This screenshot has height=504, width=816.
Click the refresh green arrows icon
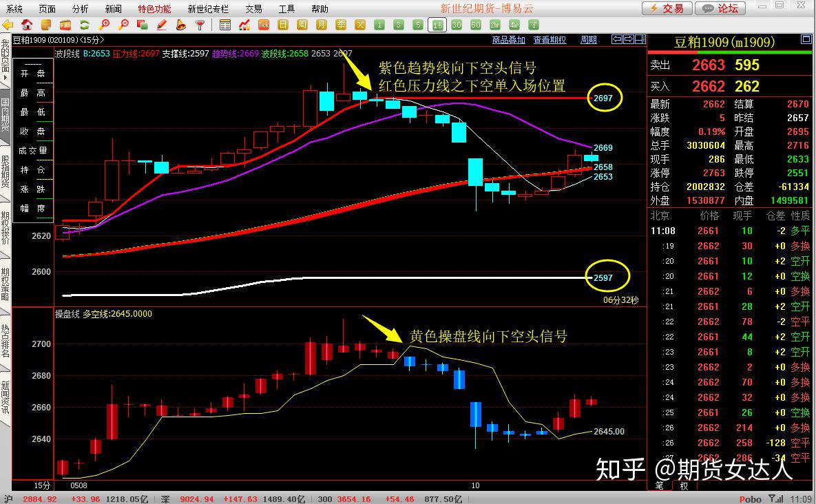click(x=84, y=25)
